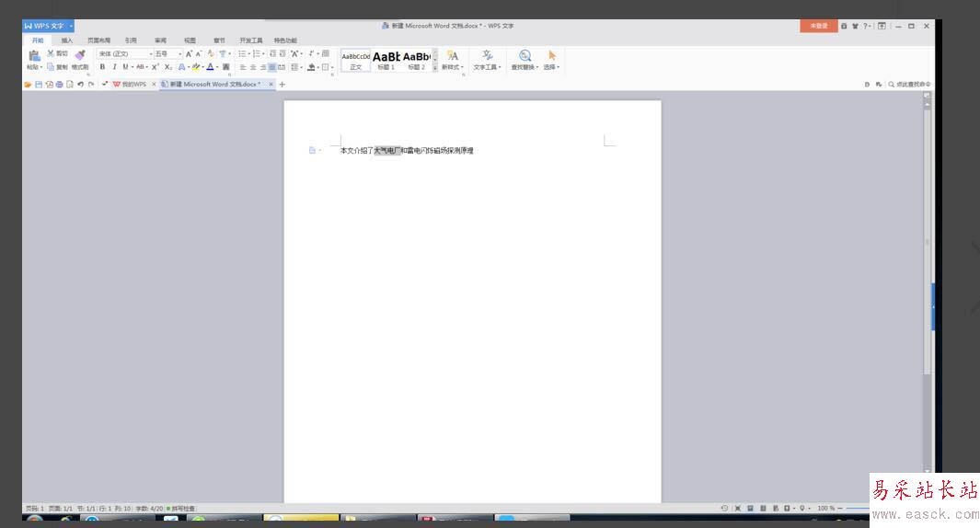Select justify alignment button
980x528 pixels.
point(272,67)
